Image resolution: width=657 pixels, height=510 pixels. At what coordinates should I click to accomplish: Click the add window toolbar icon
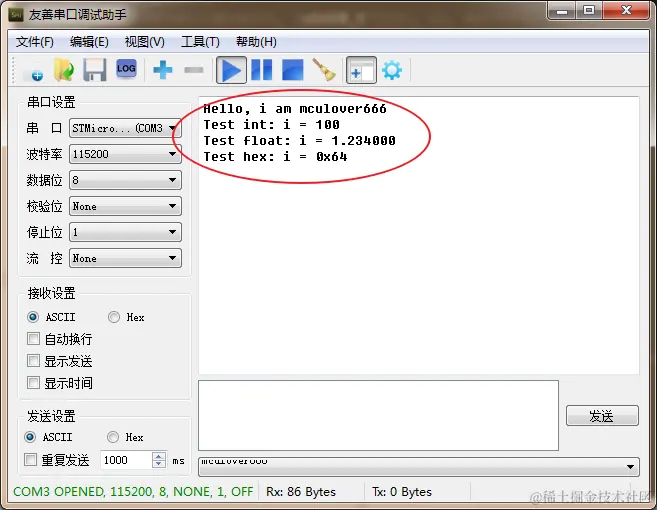[361, 70]
